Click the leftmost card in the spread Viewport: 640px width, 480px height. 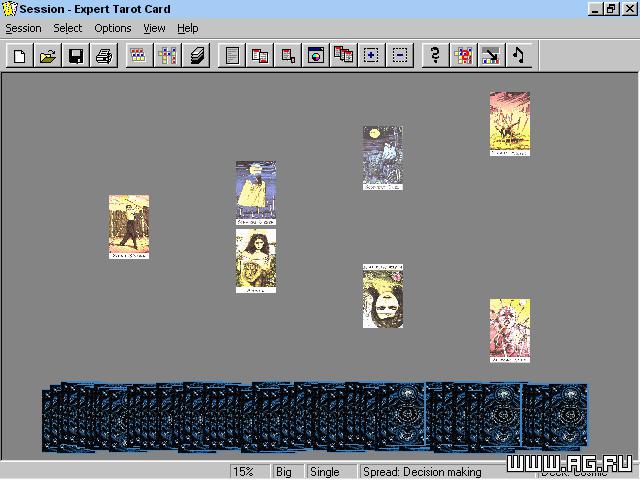128,227
